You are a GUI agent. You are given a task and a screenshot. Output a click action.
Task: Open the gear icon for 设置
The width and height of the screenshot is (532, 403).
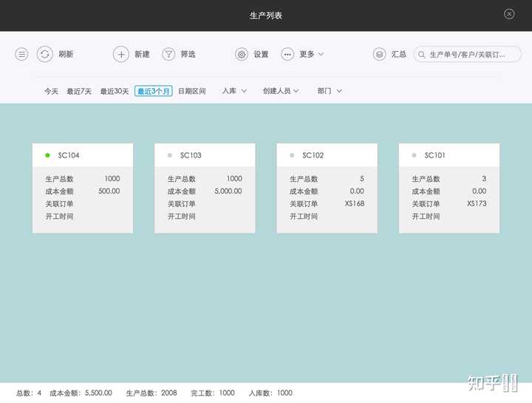(242, 54)
